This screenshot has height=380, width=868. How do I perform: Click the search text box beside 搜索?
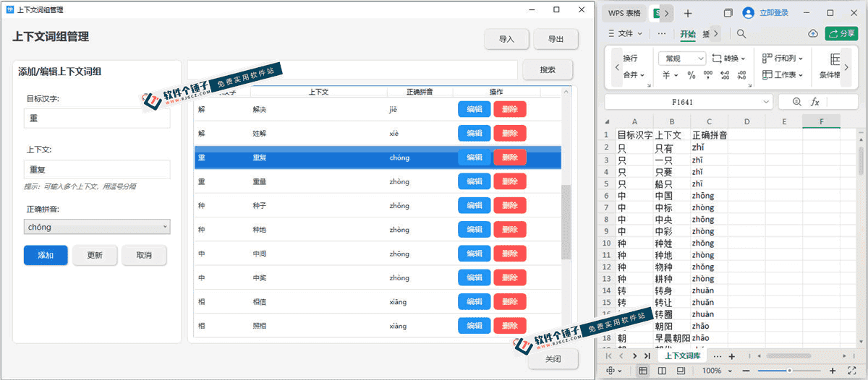[x=353, y=70]
